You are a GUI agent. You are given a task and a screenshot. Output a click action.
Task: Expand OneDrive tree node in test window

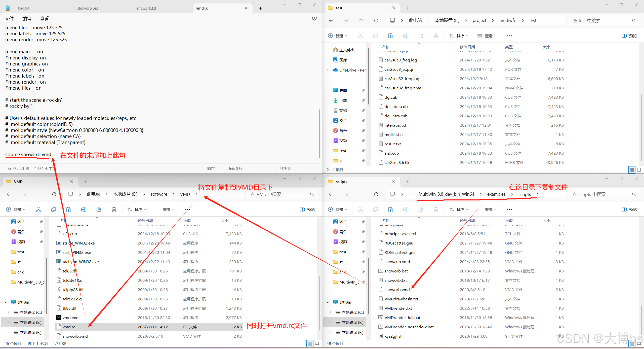point(328,70)
